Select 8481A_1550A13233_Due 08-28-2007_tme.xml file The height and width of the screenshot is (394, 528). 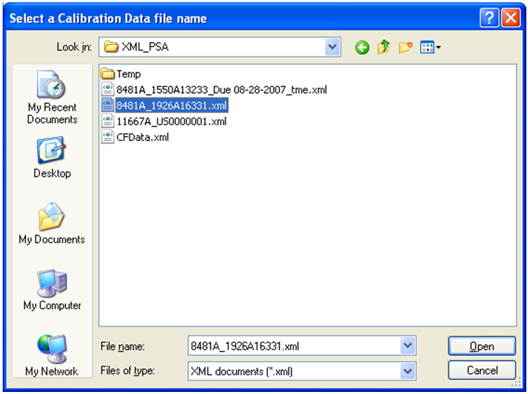tap(214, 90)
